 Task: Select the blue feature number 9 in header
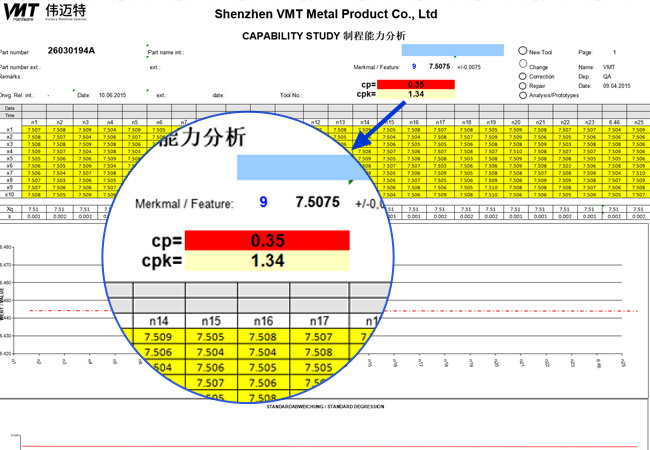point(414,67)
